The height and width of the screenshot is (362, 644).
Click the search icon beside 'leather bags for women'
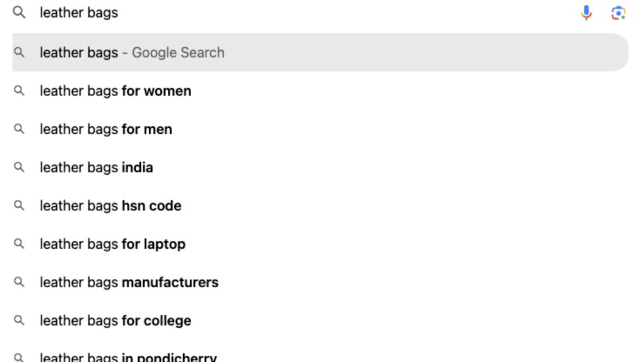[x=18, y=90]
